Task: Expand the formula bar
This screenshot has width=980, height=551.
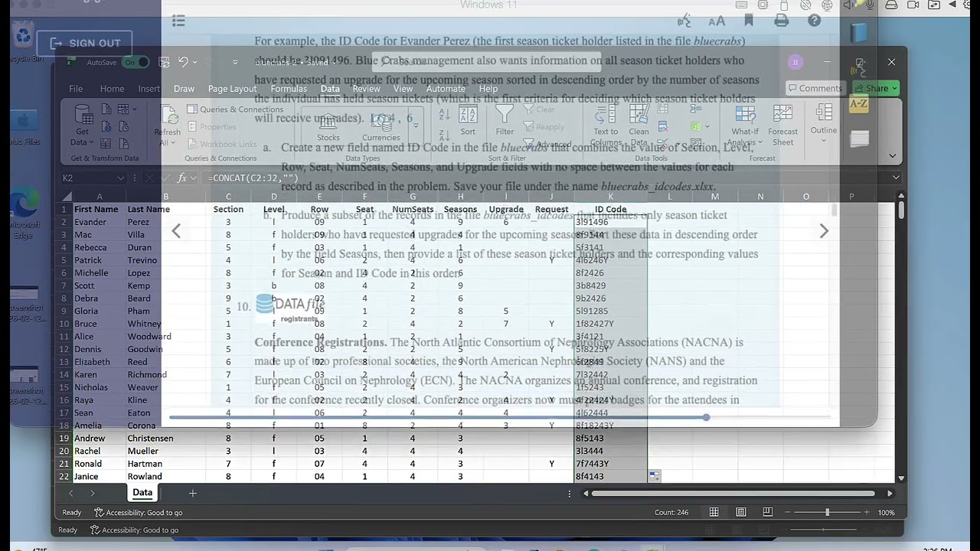Action: coord(896,178)
